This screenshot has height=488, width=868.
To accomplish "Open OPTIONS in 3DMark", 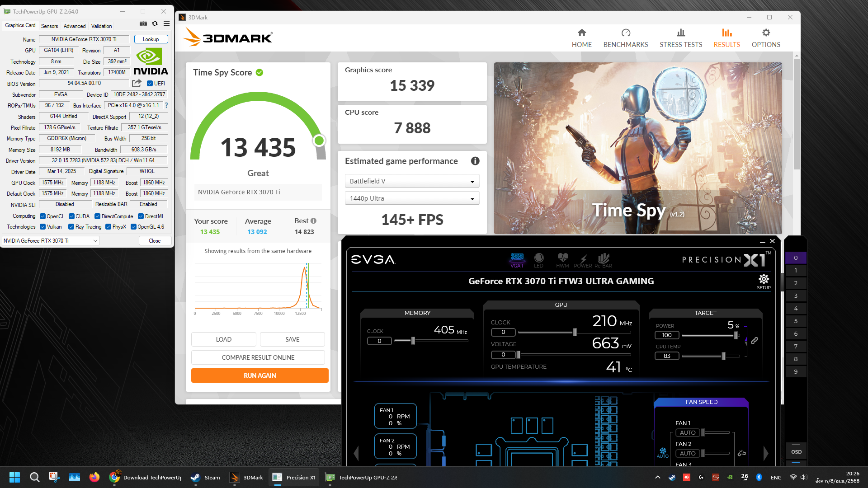I will click(x=766, y=38).
